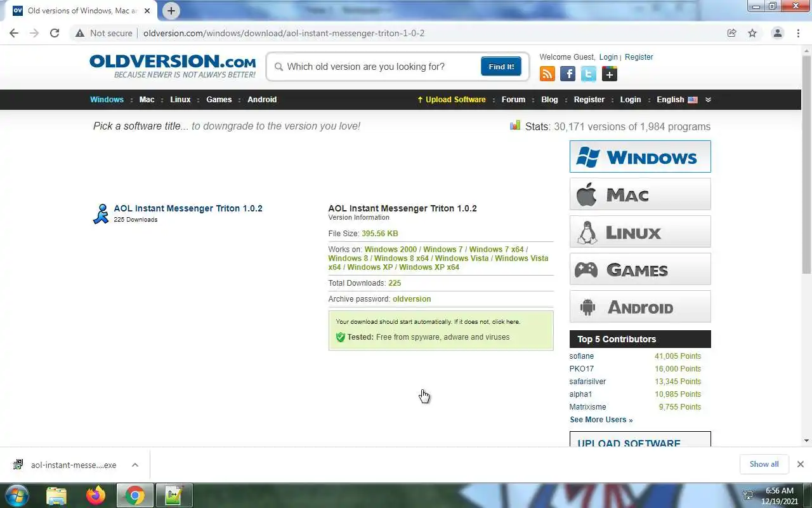The width and height of the screenshot is (812, 508).
Task: Reload the page
Action: coord(55,33)
